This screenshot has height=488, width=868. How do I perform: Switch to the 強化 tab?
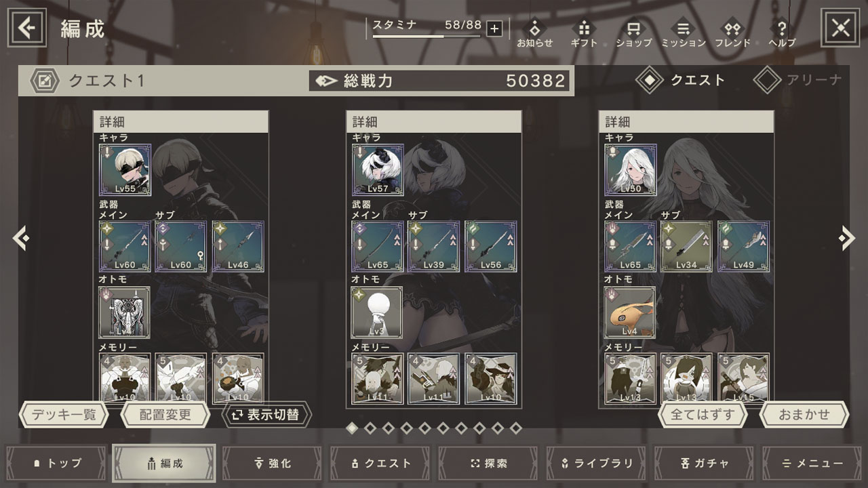pos(272,464)
